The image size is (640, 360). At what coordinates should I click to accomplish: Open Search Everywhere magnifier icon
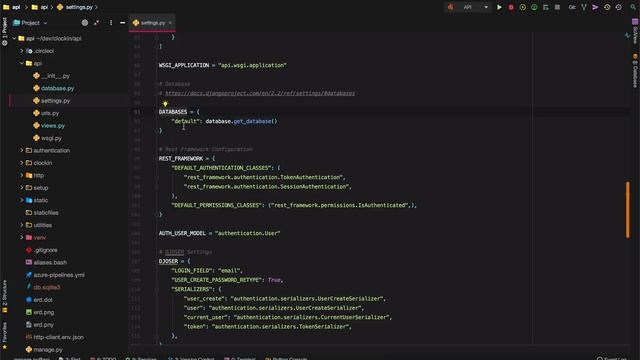(633, 7)
